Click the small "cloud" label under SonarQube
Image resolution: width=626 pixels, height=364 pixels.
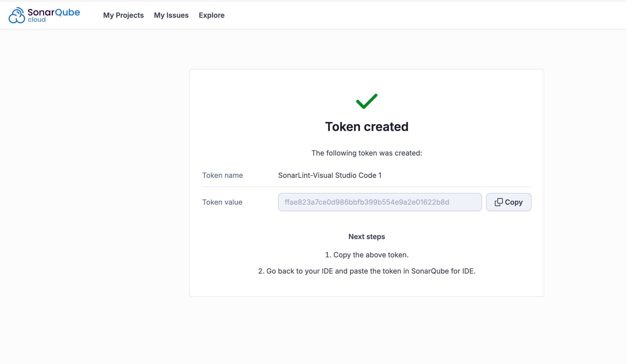37,20
